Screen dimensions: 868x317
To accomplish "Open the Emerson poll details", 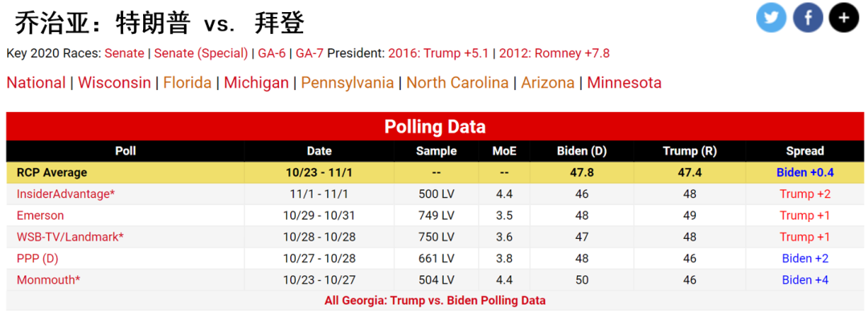I will click(x=40, y=215).
